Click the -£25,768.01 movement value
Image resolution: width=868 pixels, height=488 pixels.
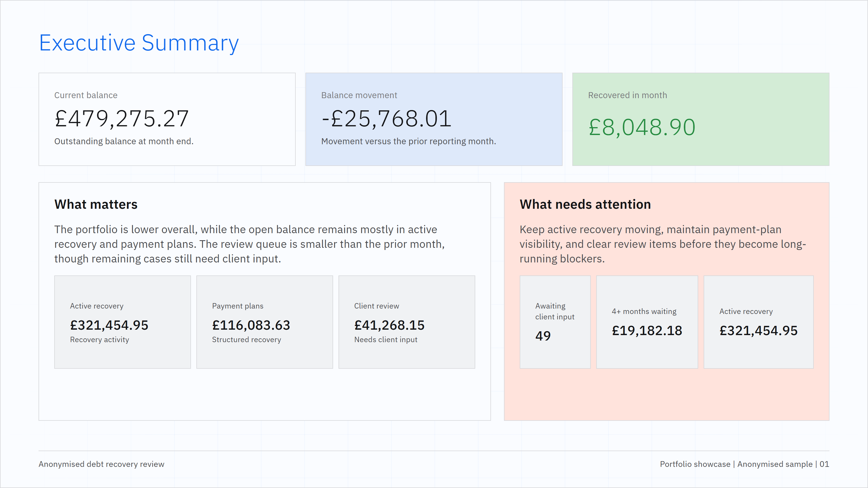[386, 119]
